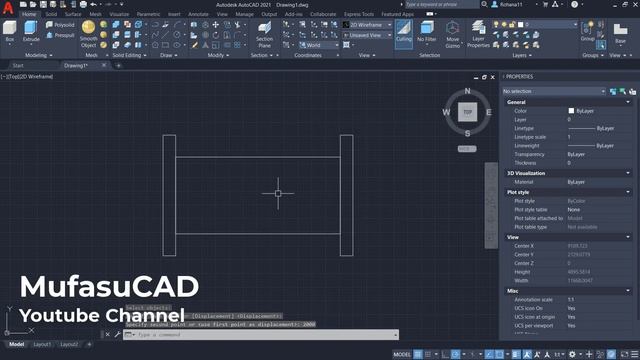The width and height of the screenshot is (640, 360).
Task: Select the Rotate tool in Modify
Action: point(216,35)
